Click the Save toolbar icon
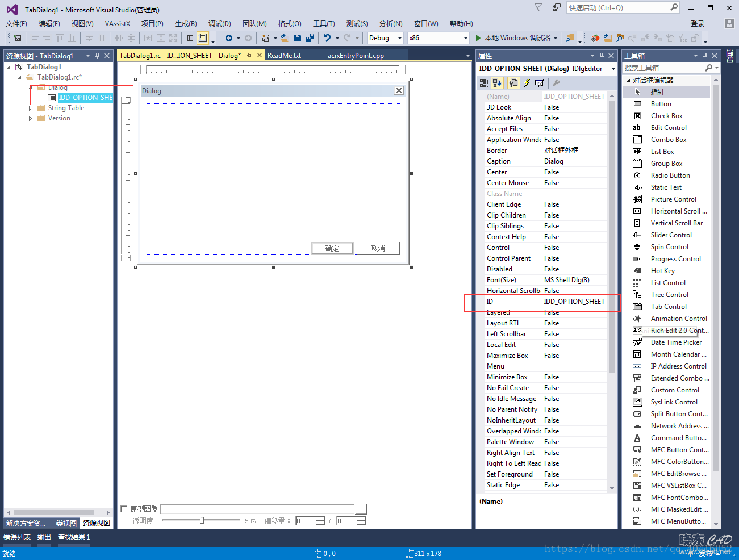Screen dimensions: 739x560 [x=298, y=38]
